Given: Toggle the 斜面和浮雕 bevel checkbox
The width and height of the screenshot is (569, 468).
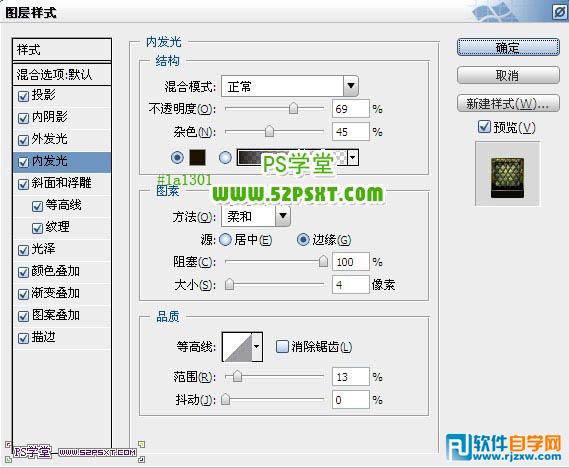Looking at the screenshot, I should (23, 184).
